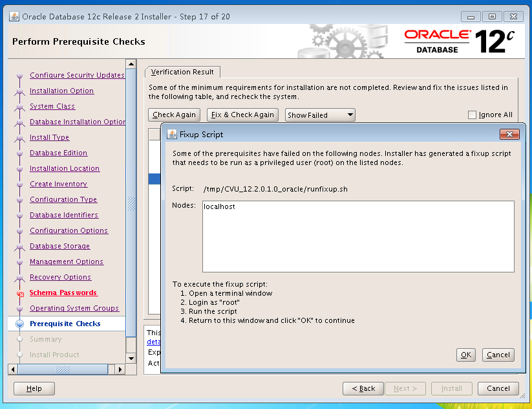Screen dimensions: 532x409
Task: Click Fix & Check Again button
Action: click(x=242, y=115)
